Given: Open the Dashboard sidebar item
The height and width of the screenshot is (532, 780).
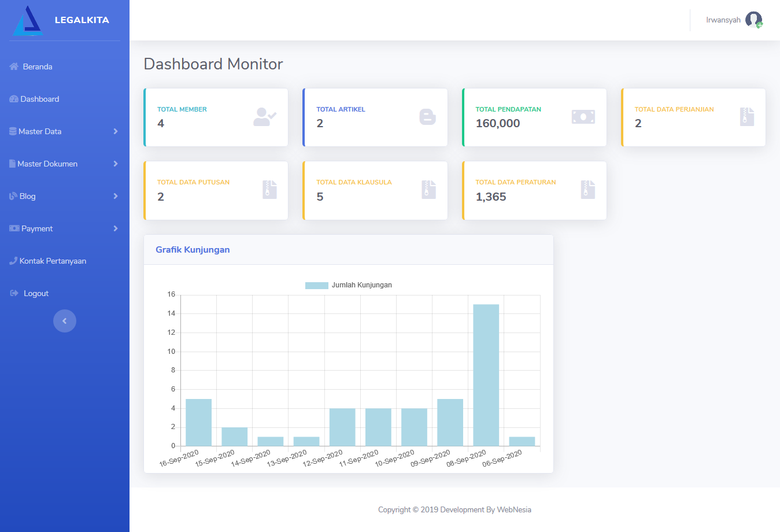Looking at the screenshot, I should 34,99.
